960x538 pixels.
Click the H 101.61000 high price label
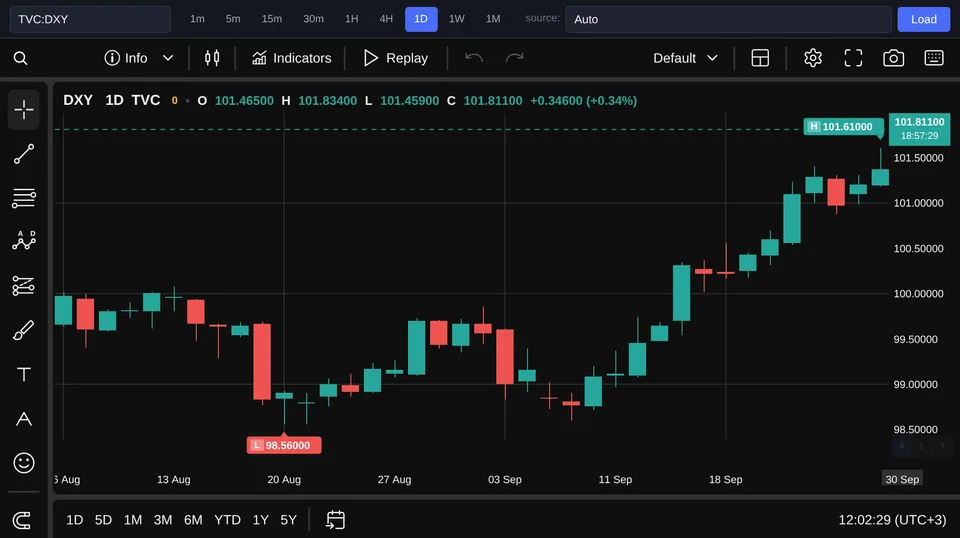click(x=843, y=127)
